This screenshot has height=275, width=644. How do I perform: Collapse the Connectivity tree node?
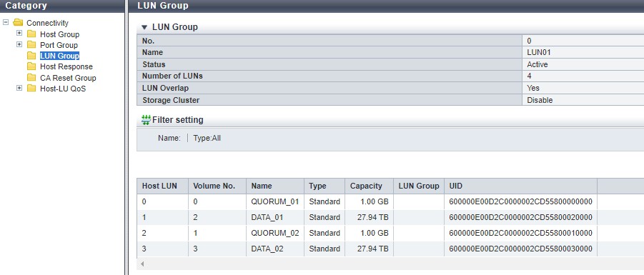click(6, 22)
